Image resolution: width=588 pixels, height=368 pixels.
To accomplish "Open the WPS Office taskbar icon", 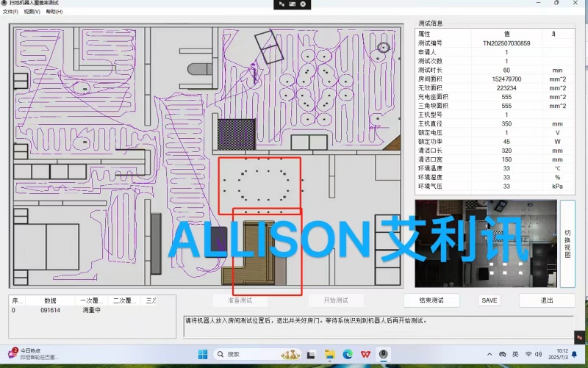I will pos(365,354).
